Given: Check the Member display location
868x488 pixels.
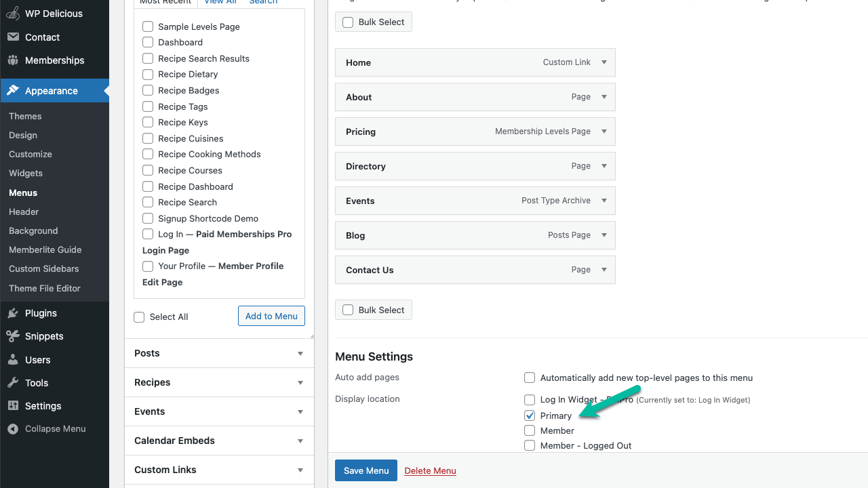Looking at the screenshot, I should point(530,430).
